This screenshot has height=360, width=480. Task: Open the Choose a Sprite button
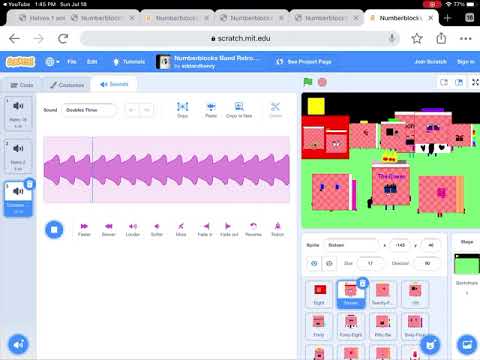click(x=430, y=344)
